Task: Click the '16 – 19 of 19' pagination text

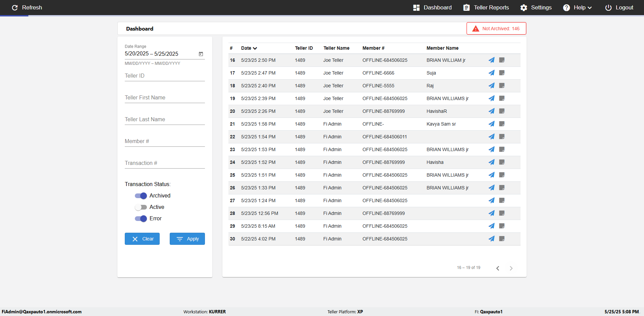Action: [x=469, y=268]
